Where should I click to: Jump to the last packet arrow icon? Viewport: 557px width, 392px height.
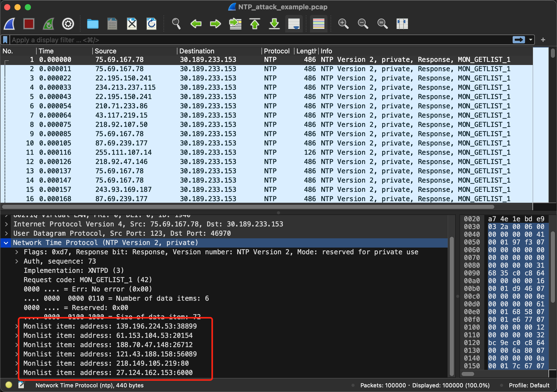click(x=274, y=24)
